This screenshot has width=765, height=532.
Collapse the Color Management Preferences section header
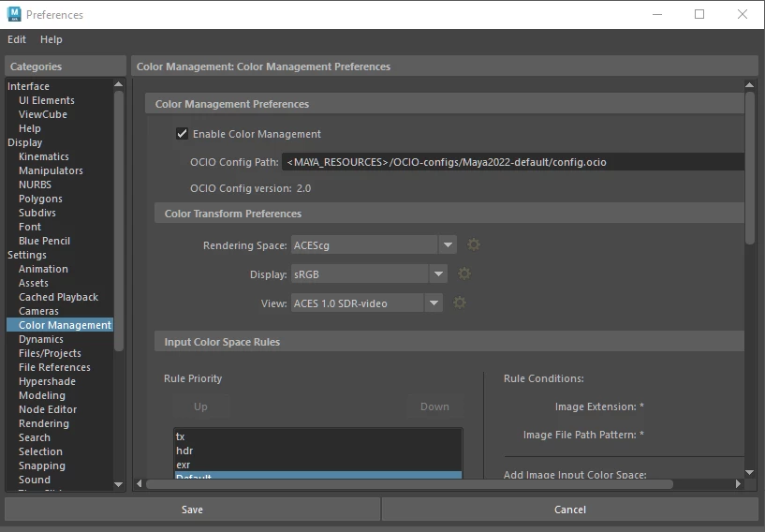445,104
